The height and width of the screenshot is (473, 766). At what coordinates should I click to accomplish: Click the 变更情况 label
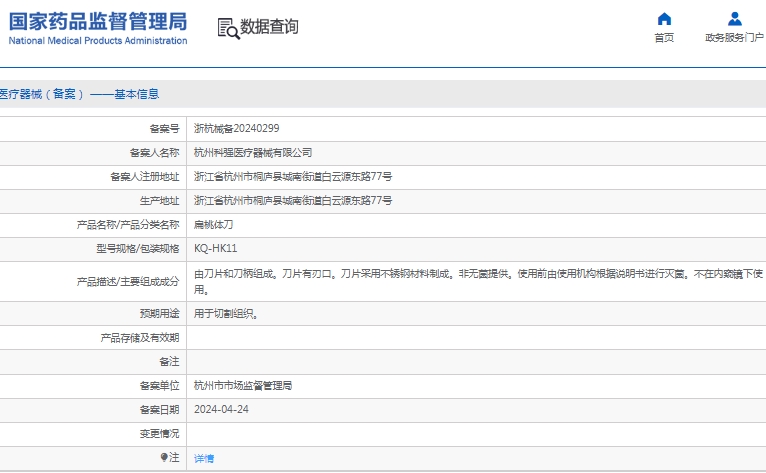point(160,434)
